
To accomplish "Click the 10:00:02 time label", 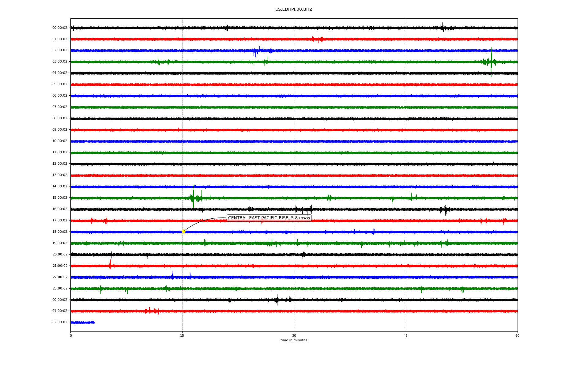I will coord(60,141).
